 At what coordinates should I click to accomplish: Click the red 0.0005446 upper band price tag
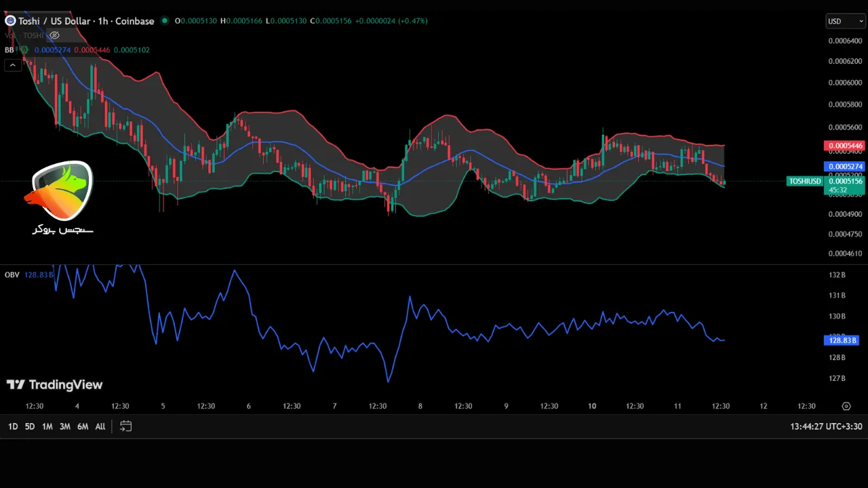844,146
